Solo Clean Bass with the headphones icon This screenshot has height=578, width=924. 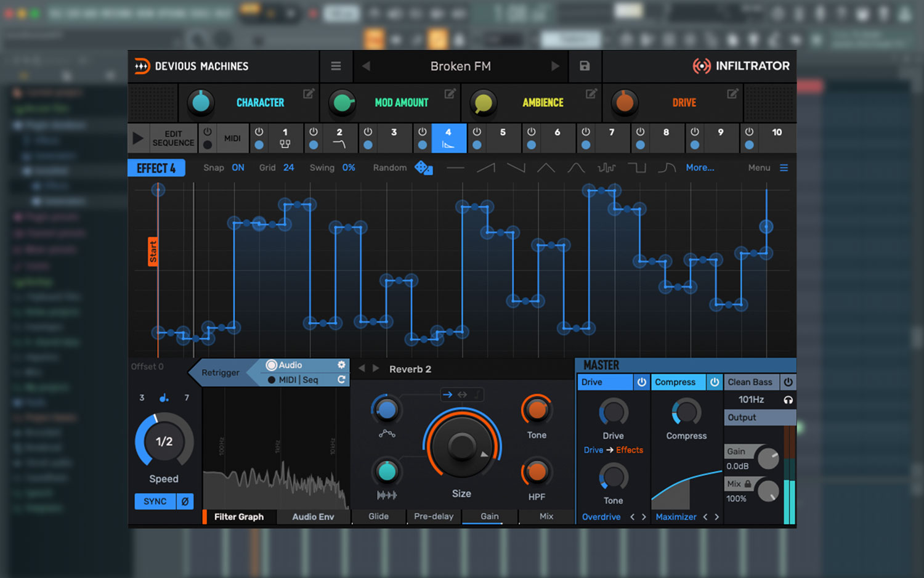click(x=788, y=400)
